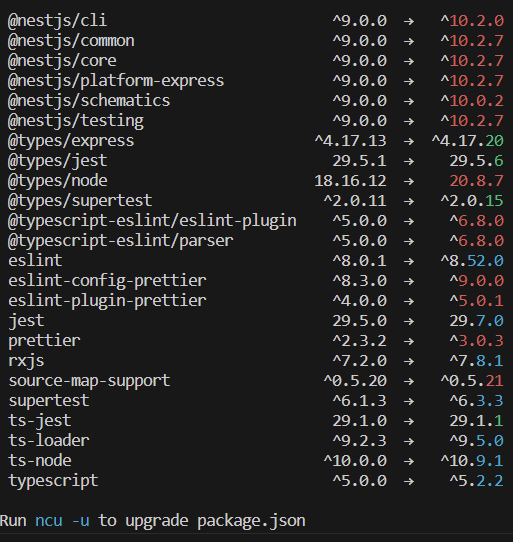Screen dimensions: 513x542
Task: Click the @typescript-eslint/parser package name
Action: (x=120, y=242)
